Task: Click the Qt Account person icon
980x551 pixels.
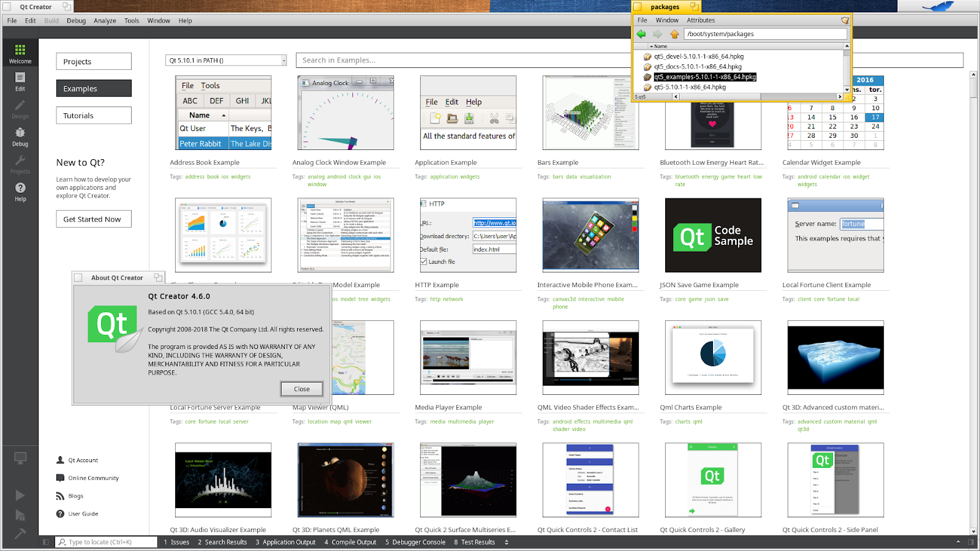Action: (60, 460)
